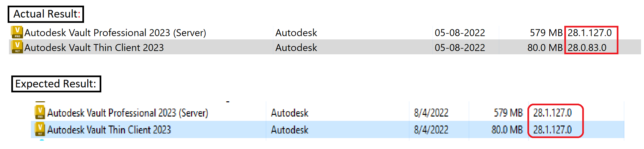This screenshot has width=644, height=149.
Task: Select Vault Thin Client 2023 name in Expected Result
Action: point(109,130)
